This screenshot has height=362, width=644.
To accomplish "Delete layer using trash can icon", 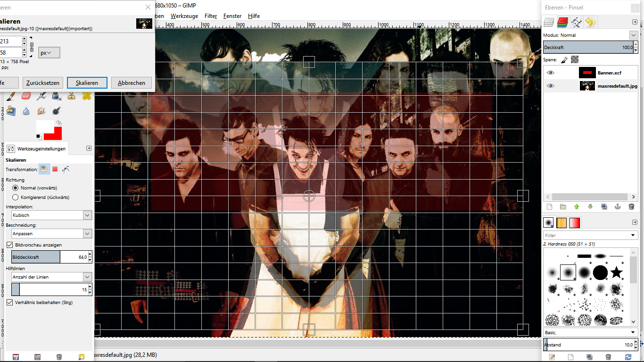I will click(631, 206).
